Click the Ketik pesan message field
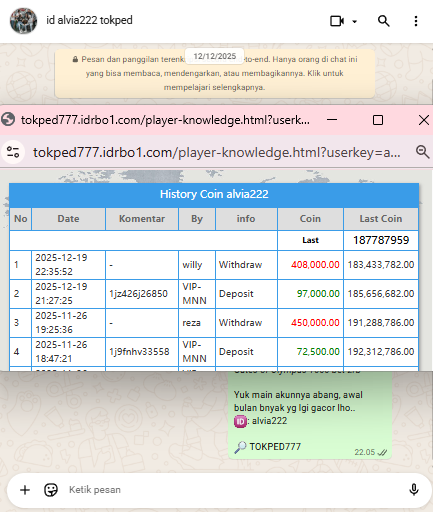 [x=233, y=490]
